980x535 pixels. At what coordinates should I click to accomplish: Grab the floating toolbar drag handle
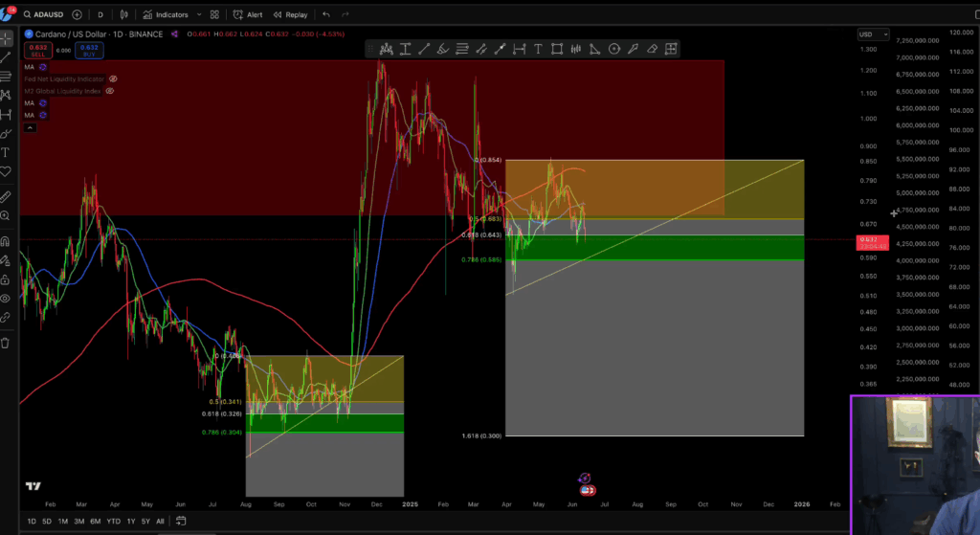[370, 49]
